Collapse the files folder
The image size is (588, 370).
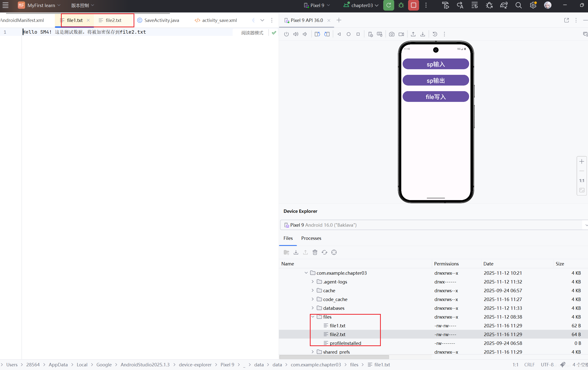tap(313, 317)
